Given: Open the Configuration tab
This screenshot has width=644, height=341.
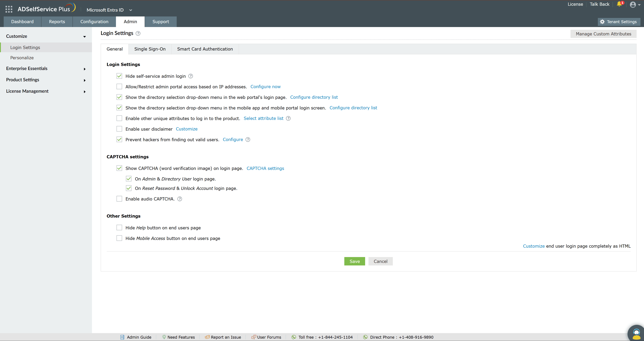Looking at the screenshot, I should click(94, 22).
